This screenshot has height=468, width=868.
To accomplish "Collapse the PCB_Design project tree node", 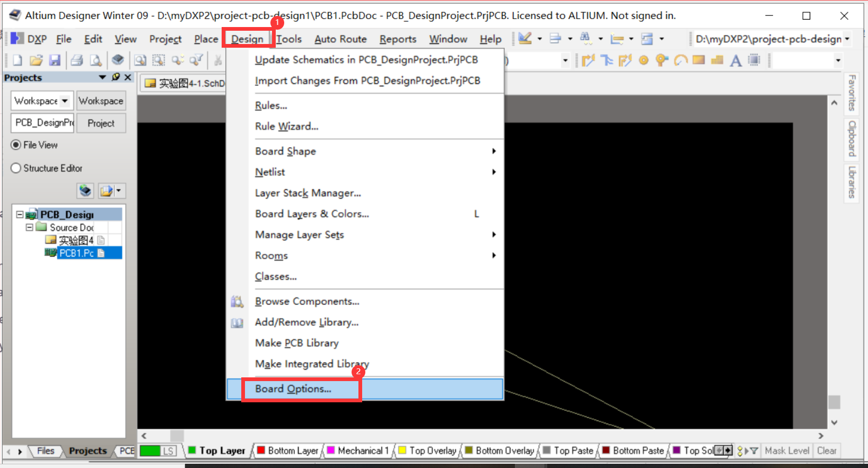I will pyautogui.click(x=20, y=214).
